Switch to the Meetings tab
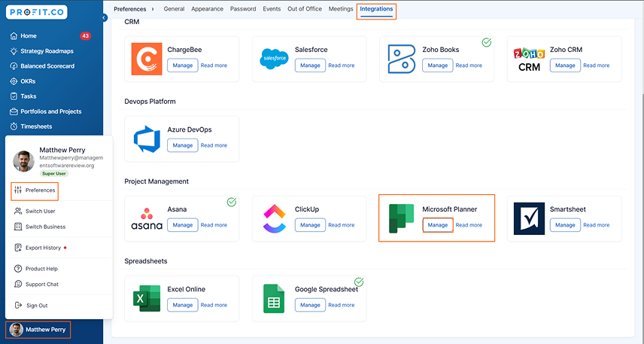This screenshot has width=644, height=344. pos(341,8)
